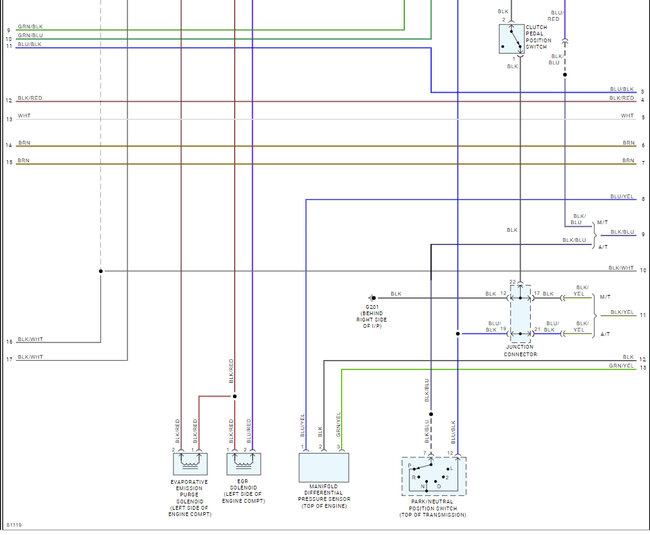
Task: Select pin number 19 on Junction Connector
Action: point(503,329)
